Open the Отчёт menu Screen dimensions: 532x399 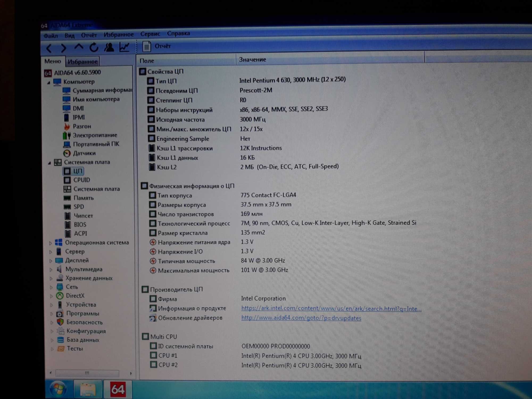(89, 35)
